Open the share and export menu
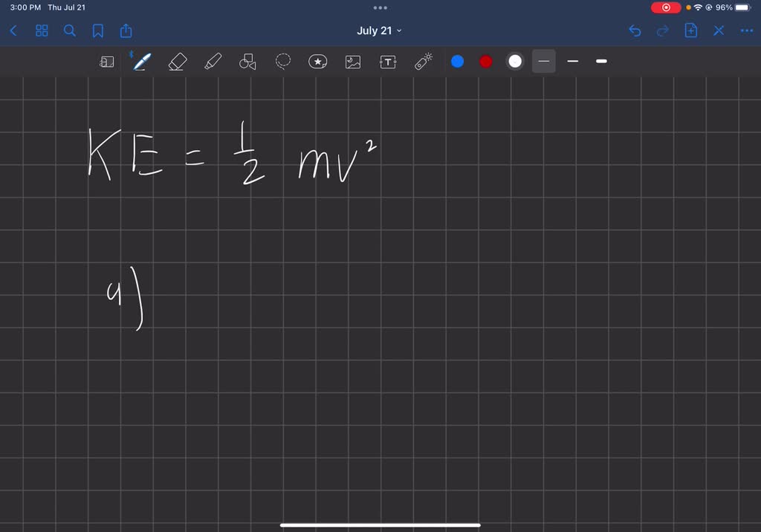This screenshot has width=761, height=532. (x=126, y=30)
